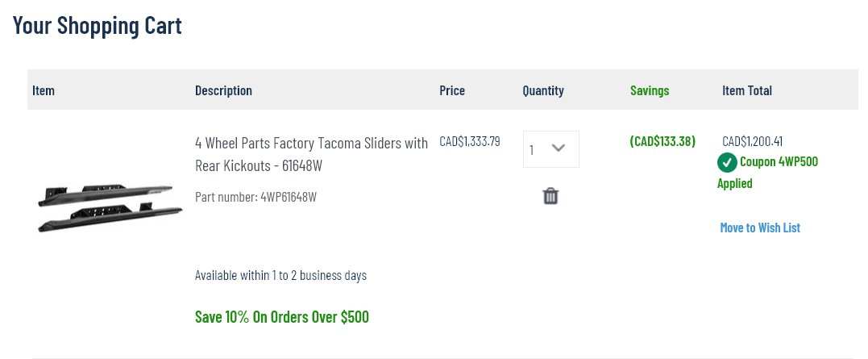The image size is (868, 359).
Task: Open the quantity dropdown showing 1
Action: pos(550,149)
